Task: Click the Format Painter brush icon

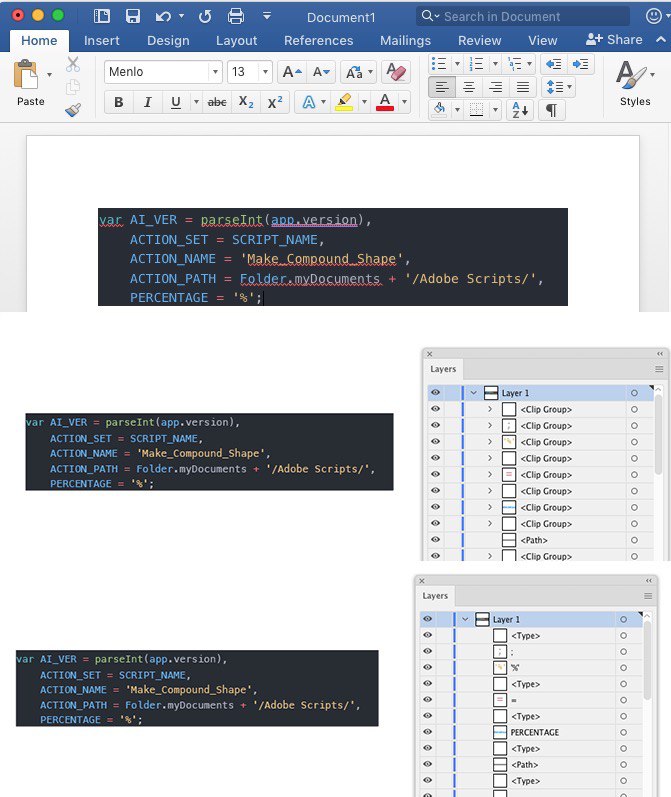Action: click(73, 109)
